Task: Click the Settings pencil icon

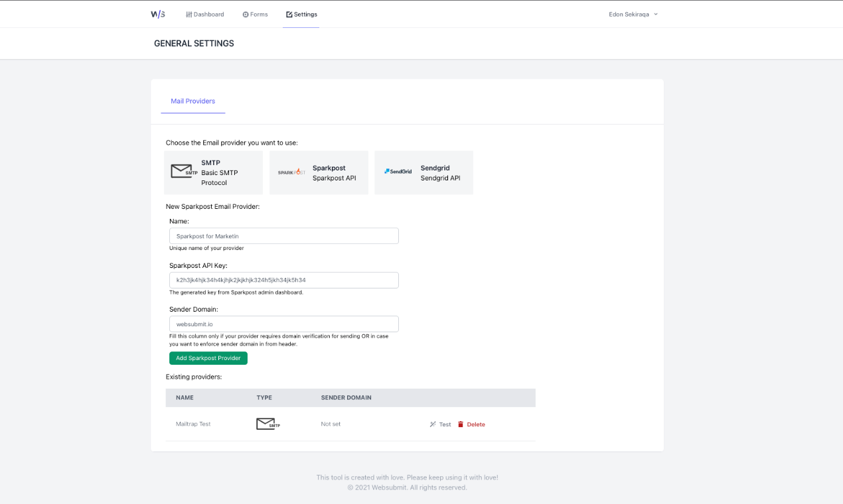Action: [x=289, y=13]
